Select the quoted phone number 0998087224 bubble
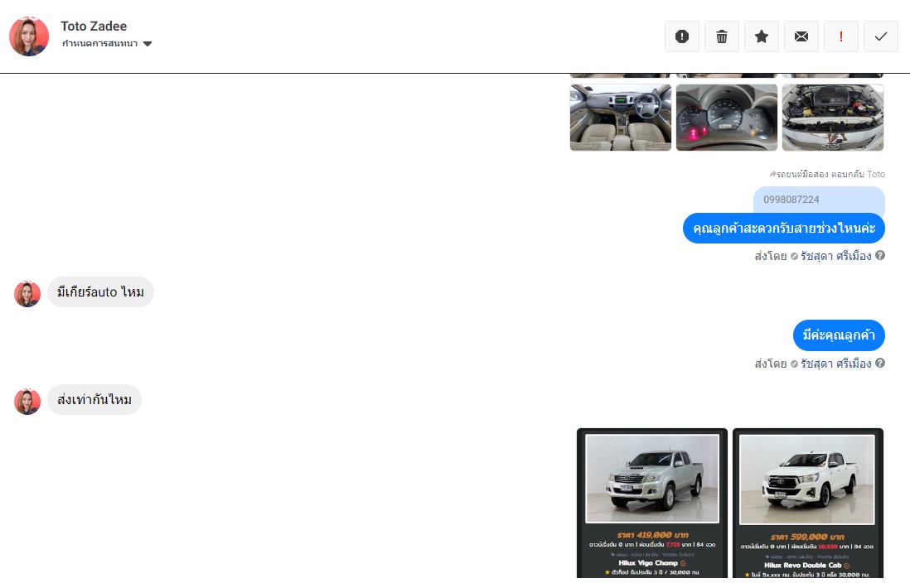910x588 pixels. point(819,200)
